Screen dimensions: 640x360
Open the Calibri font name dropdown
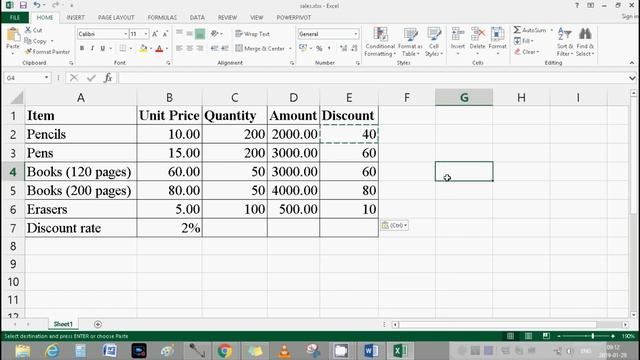(x=125, y=34)
